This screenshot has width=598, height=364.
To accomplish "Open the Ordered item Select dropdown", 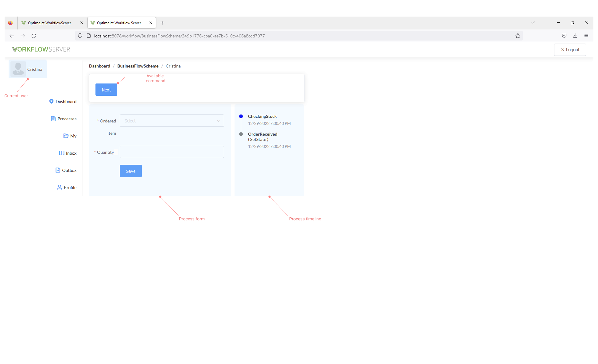I will click(172, 121).
